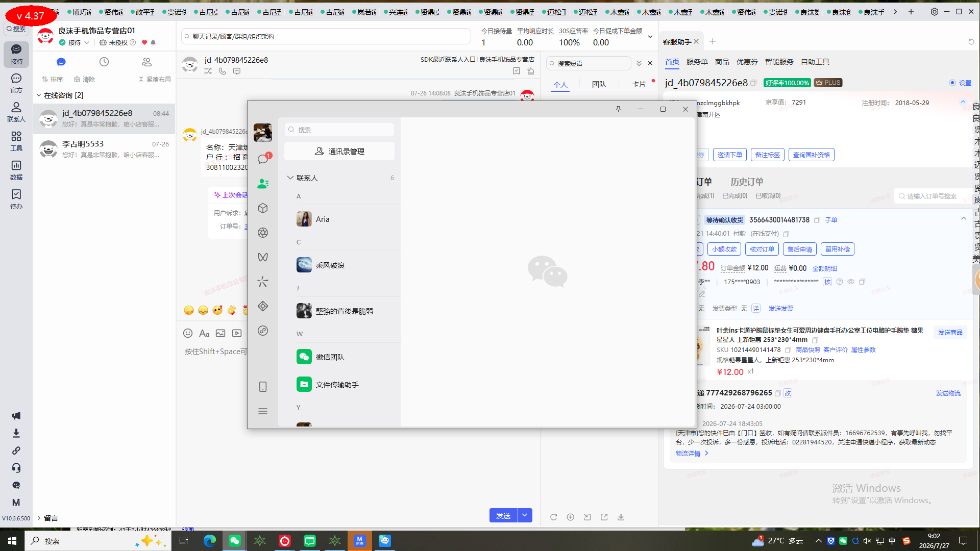Click the link chain icon in sidebar
The image size is (980, 551).
(16, 450)
